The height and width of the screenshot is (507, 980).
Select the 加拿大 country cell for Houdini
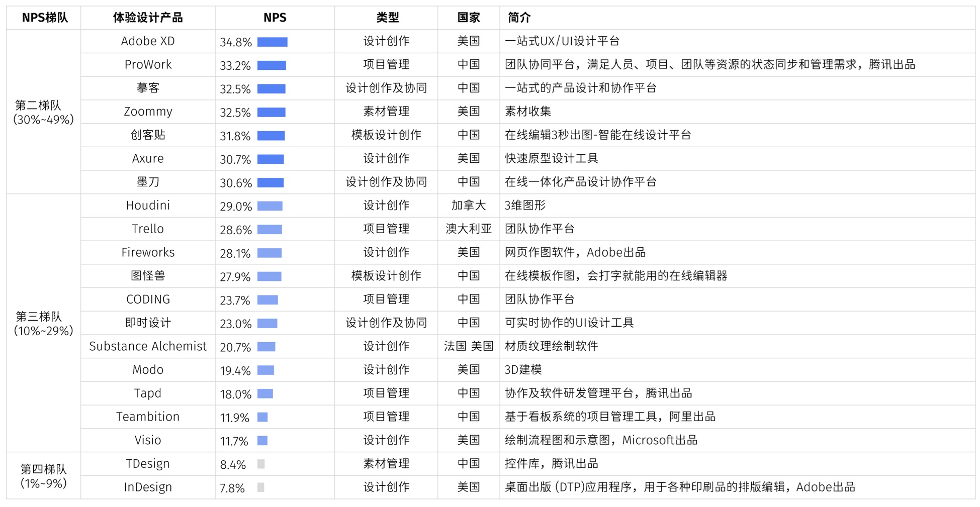(468, 206)
